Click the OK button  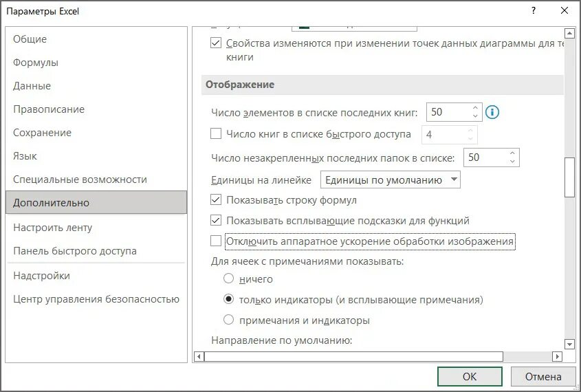tap(470, 376)
